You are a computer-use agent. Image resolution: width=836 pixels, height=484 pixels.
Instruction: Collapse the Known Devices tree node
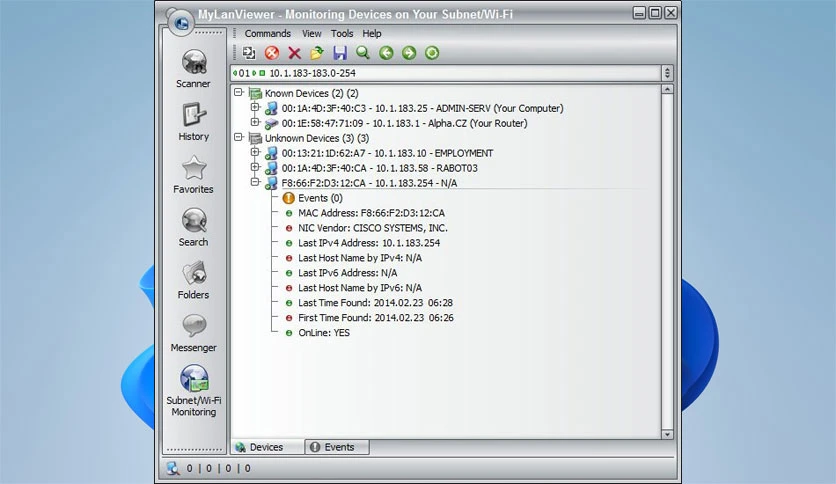coord(239,92)
